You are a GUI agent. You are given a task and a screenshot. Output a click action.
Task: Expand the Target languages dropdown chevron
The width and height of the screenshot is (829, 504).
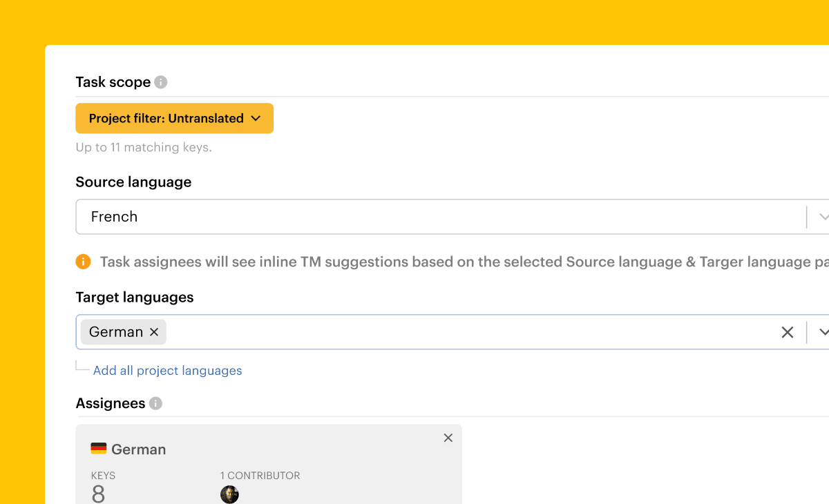tap(822, 332)
